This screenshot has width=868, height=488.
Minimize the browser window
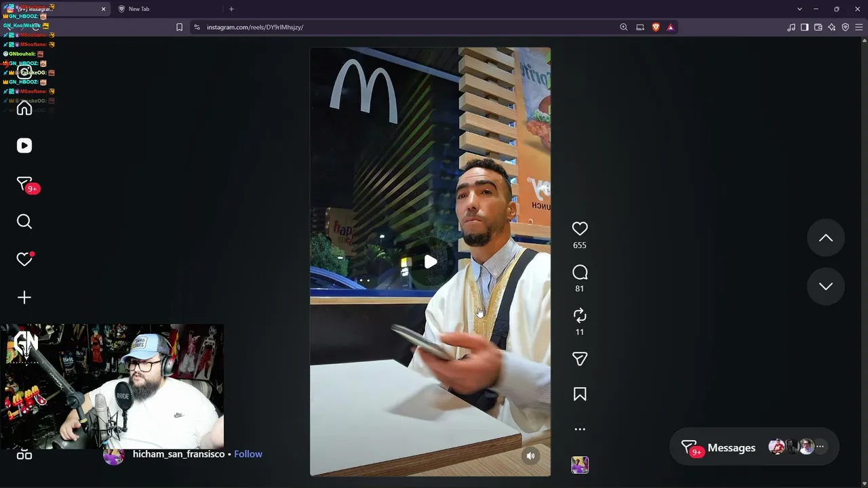[x=816, y=9]
